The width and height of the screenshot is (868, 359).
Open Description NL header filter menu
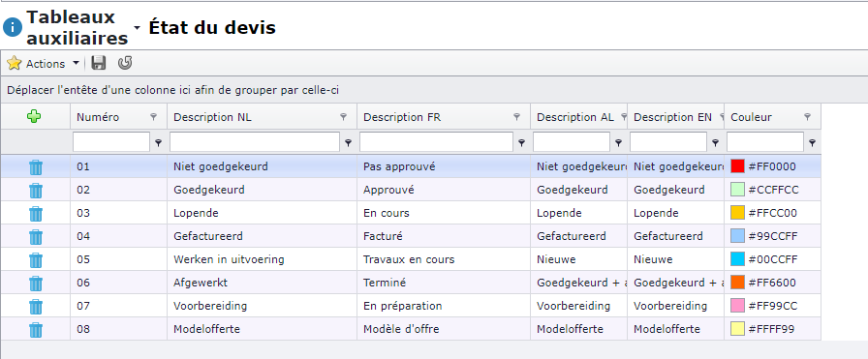tap(343, 117)
